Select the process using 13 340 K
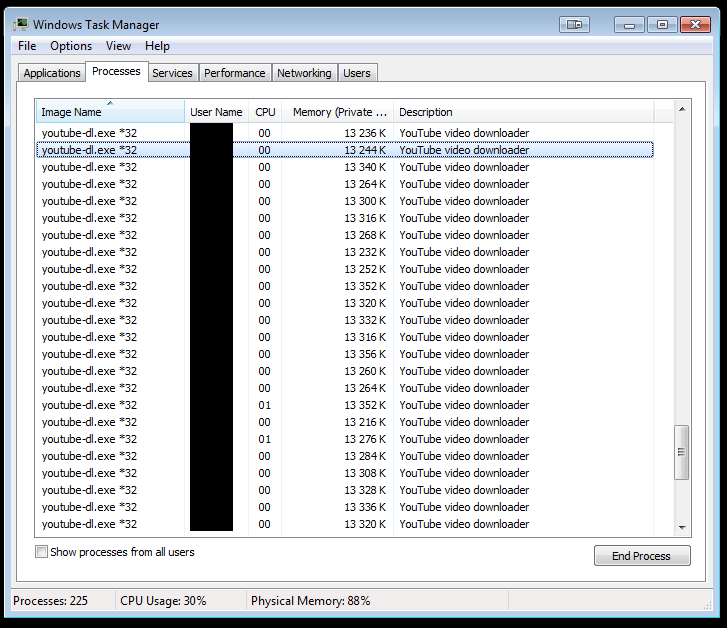 click(x=345, y=167)
